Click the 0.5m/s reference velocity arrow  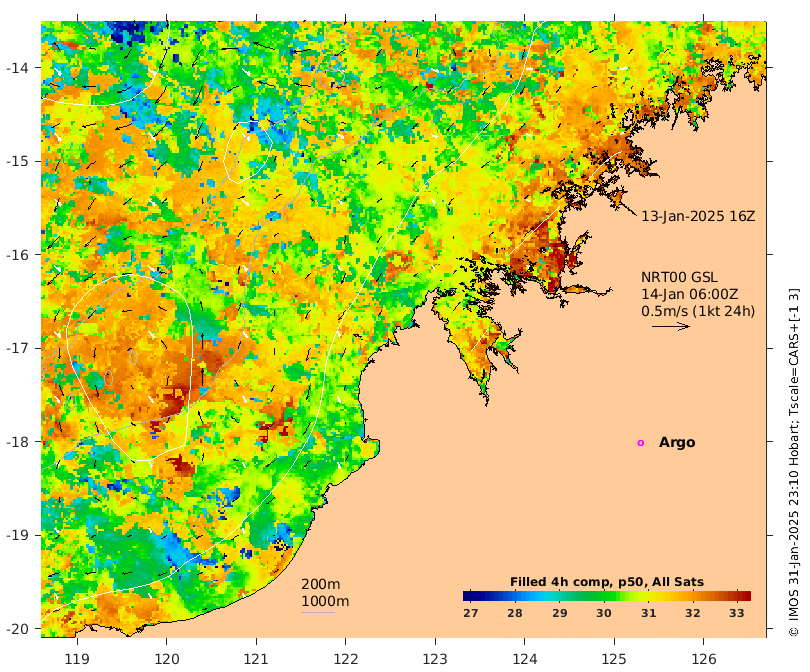[x=671, y=326]
